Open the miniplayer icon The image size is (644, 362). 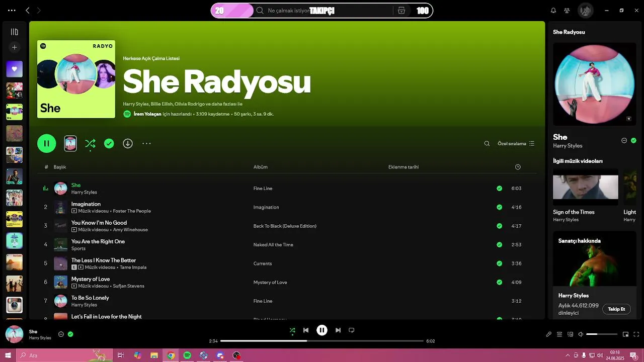[x=626, y=334]
